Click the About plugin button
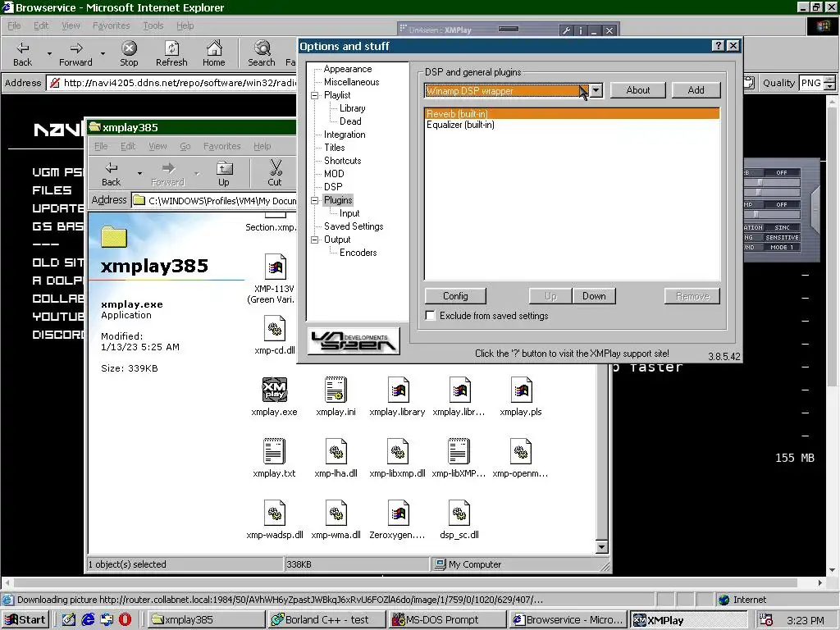The image size is (840, 630). (638, 90)
